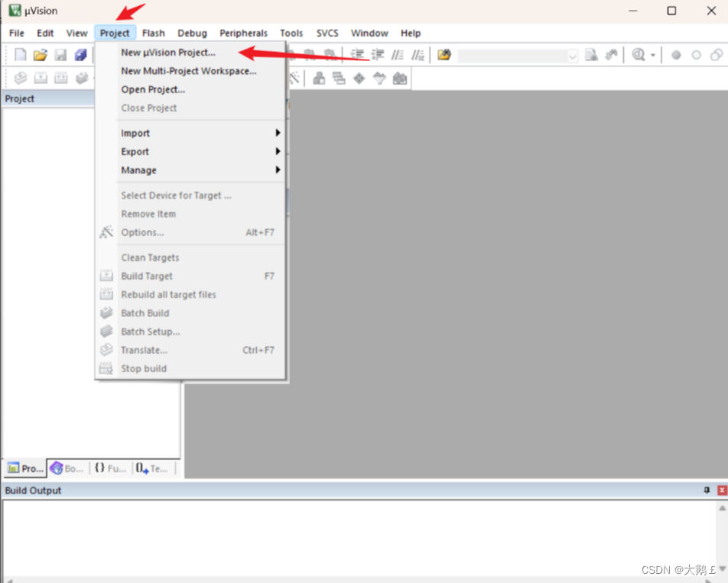
Task: Open the Edit menu
Action: (x=45, y=33)
